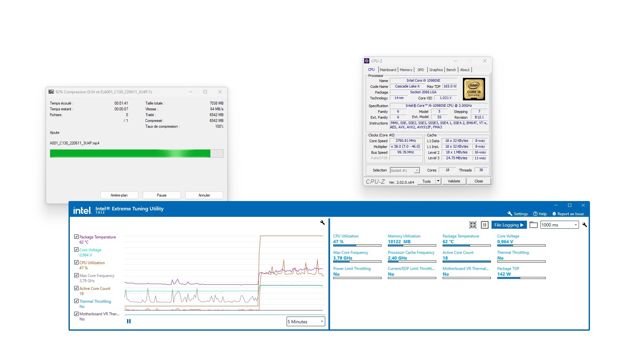The image size is (644, 341).
Task: Click the Cascade Lake-X code name field
Action: [x=407, y=86]
